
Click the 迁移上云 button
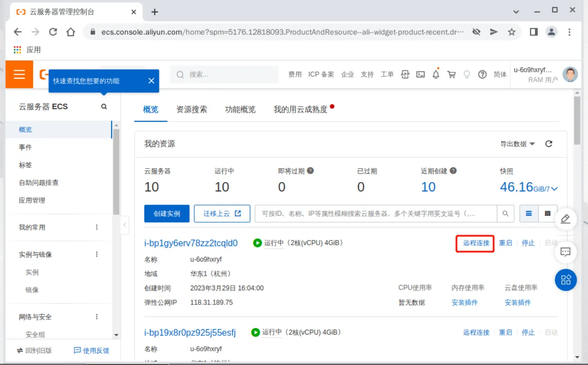click(x=222, y=213)
